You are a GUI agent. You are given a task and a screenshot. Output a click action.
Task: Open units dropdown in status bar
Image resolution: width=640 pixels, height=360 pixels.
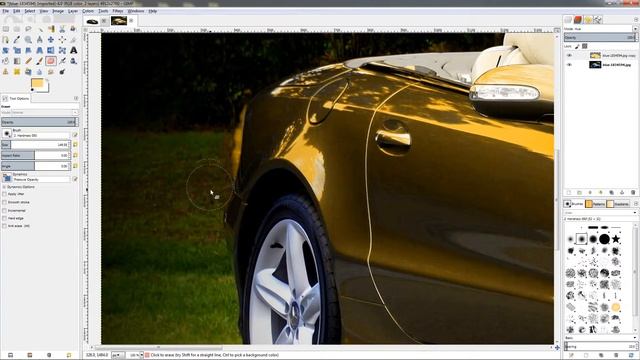(x=117, y=355)
